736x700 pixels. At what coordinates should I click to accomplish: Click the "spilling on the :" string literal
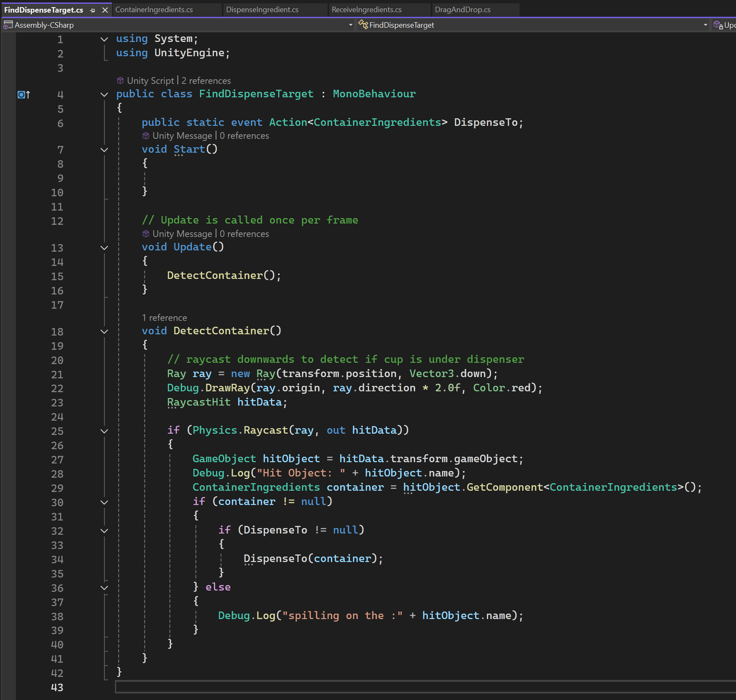342,616
